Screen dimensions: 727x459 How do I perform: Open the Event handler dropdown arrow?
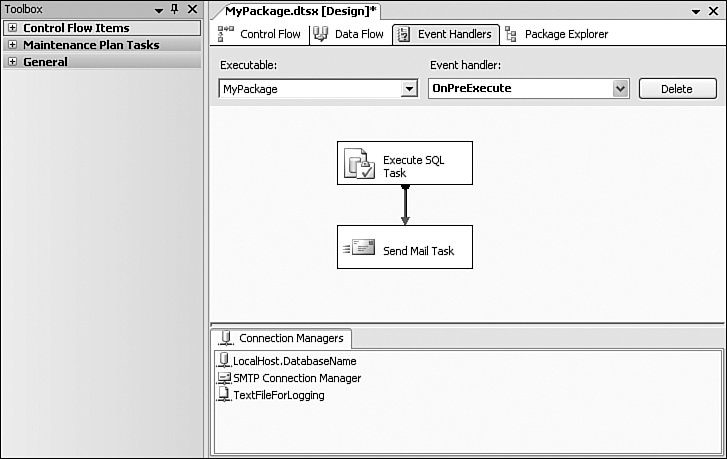[x=620, y=88]
